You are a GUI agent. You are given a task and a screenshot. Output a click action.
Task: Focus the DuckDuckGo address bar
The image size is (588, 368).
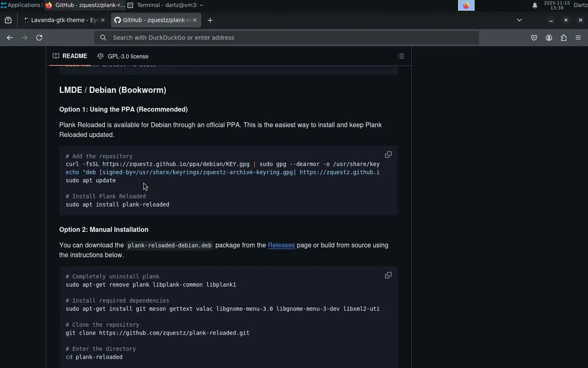pos(287,38)
